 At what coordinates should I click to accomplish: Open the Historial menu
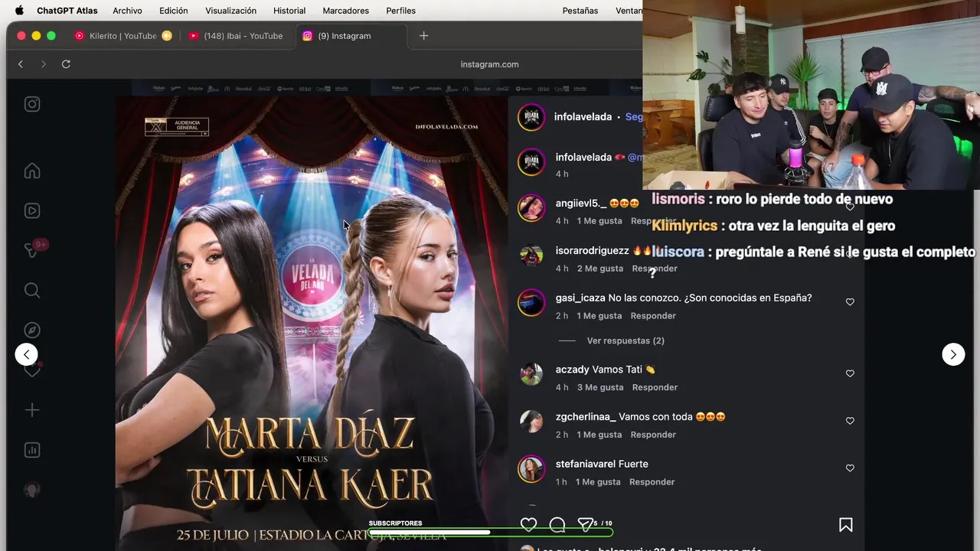pyautogui.click(x=289, y=11)
